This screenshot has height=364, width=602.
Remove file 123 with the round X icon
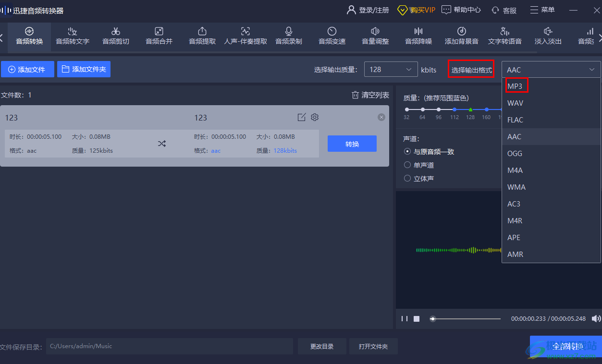[381, 117]
